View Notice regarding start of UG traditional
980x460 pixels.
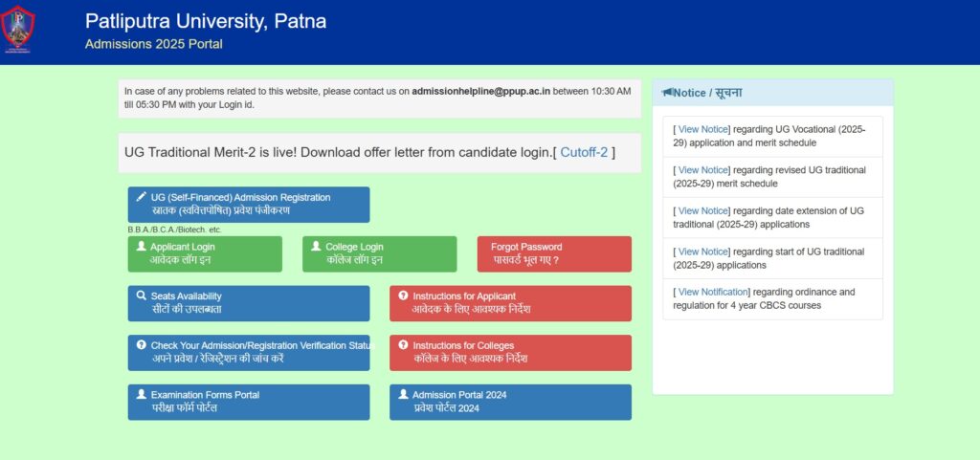(x=703, y=252)
